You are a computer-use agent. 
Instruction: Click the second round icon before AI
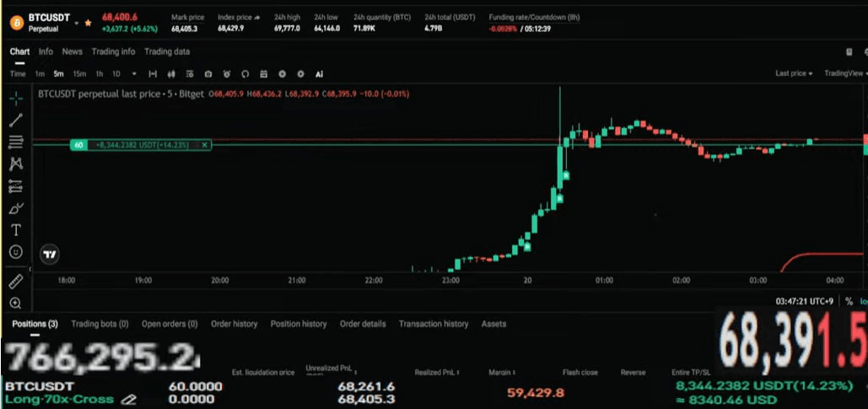300,74
